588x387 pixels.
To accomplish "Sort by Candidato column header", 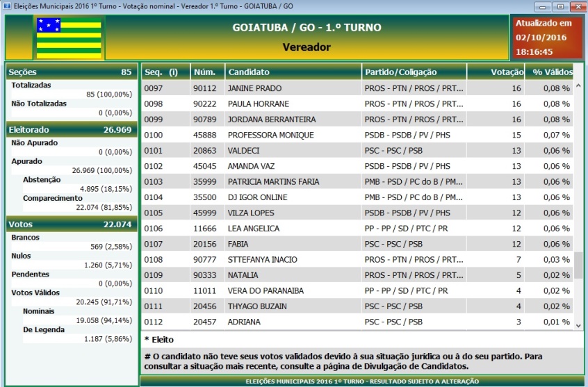I will point(293,72).
